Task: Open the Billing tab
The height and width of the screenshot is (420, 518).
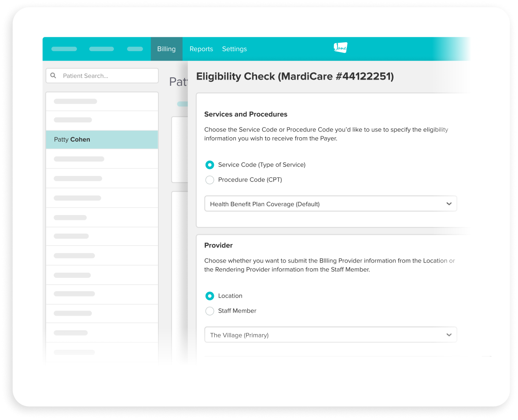Action: (166, 49)
